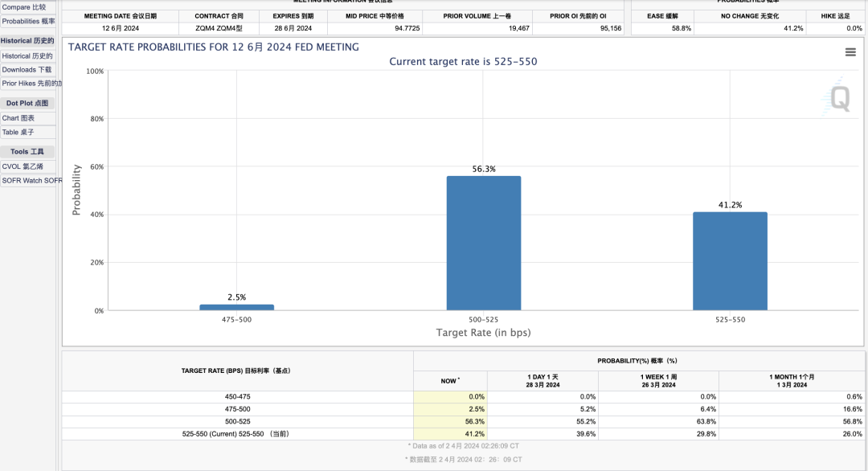
Task: Click the 500-525 bar showing 56.3%
Action: coord(483,243)
